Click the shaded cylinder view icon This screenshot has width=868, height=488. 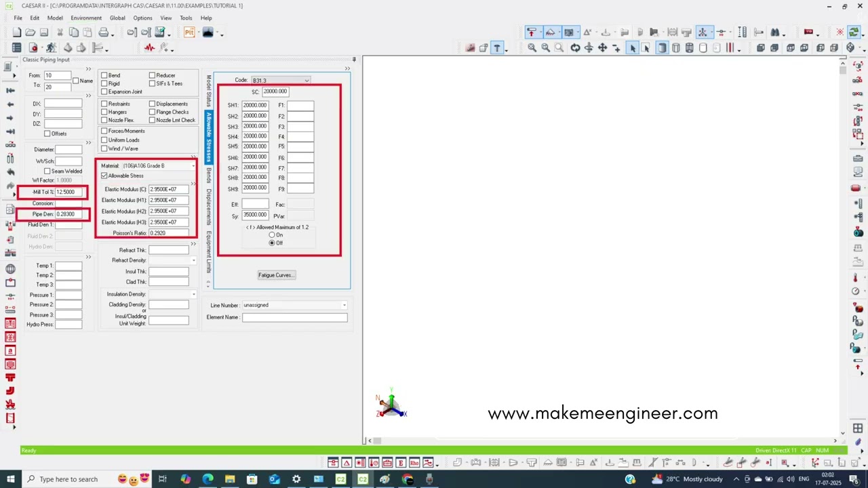click(662, 47)
